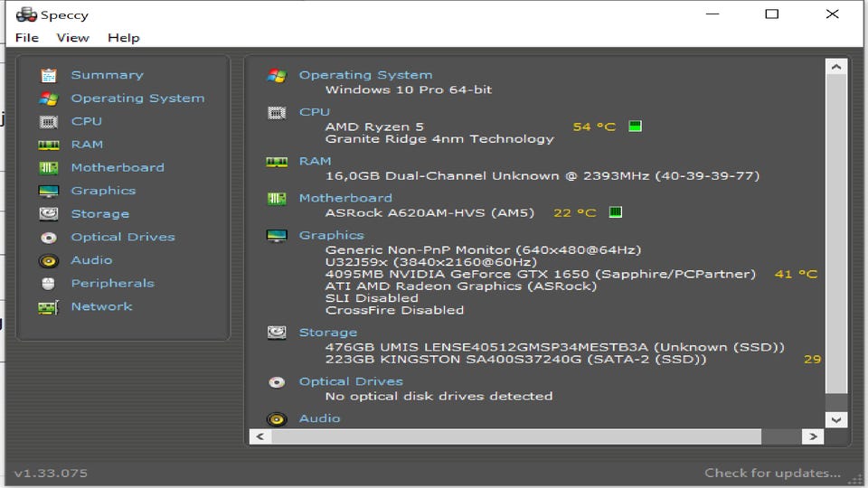The width and height of the screenshot is (868, 488).
Task: Click the CPU chip icon in sidebar
Action: [49, 122]
